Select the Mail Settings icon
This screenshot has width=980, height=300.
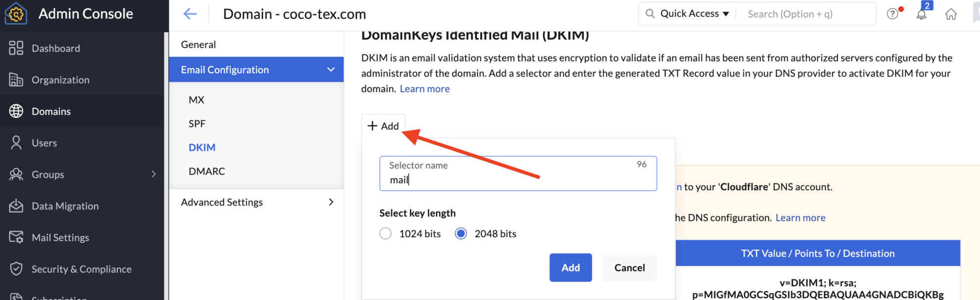[x=16, y=237]
